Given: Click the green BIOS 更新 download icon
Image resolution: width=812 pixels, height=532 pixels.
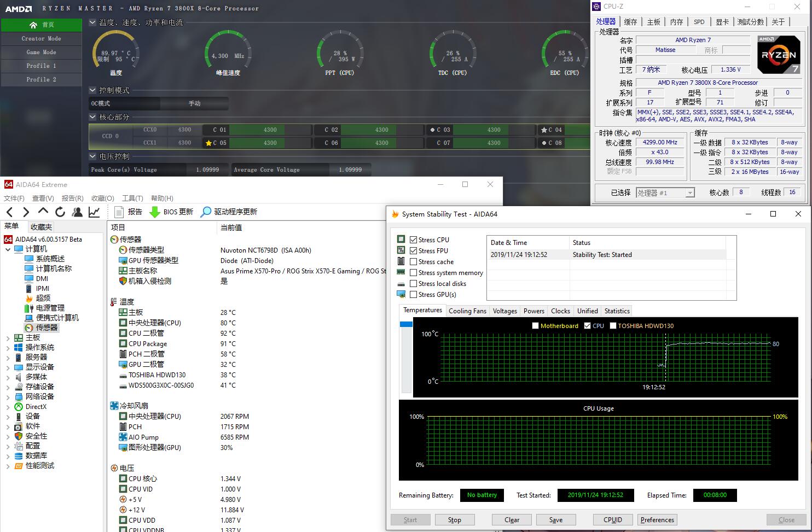Looking at the screenshot, I should pos(155,212).
